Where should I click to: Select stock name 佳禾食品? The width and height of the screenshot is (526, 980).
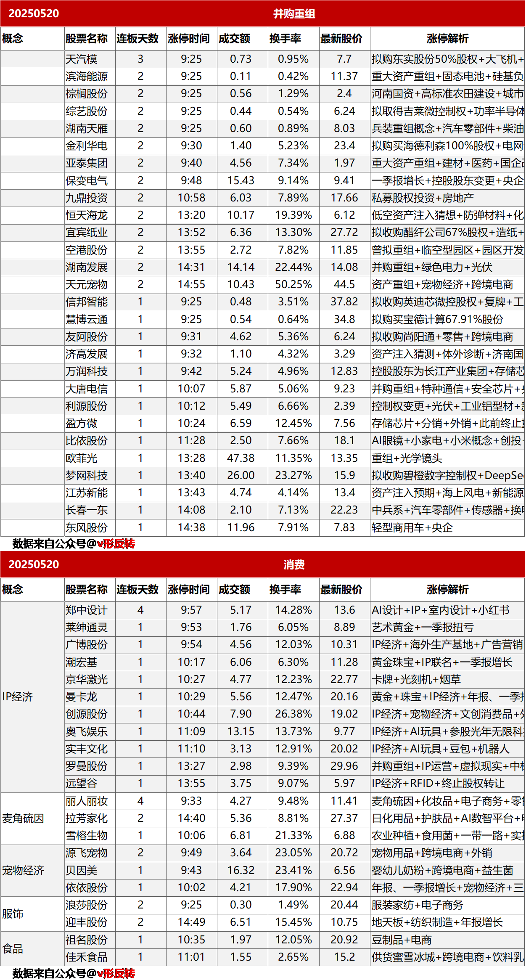(87, 957)
